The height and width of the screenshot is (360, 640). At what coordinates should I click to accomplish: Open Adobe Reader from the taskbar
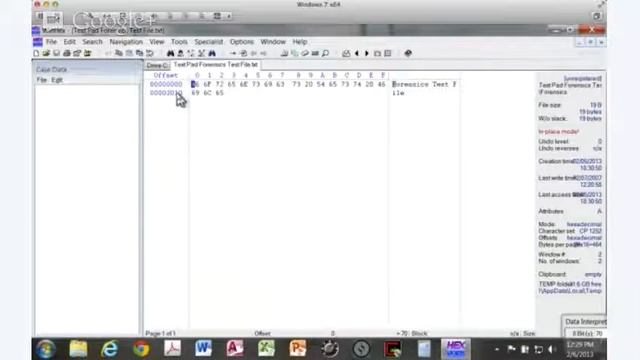point(172,349)
